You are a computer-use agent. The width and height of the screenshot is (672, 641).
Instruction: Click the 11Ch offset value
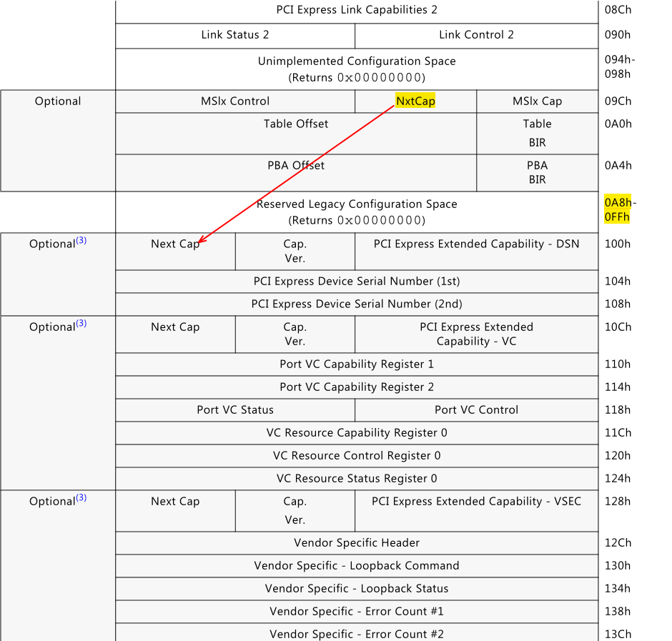point(618,433)
